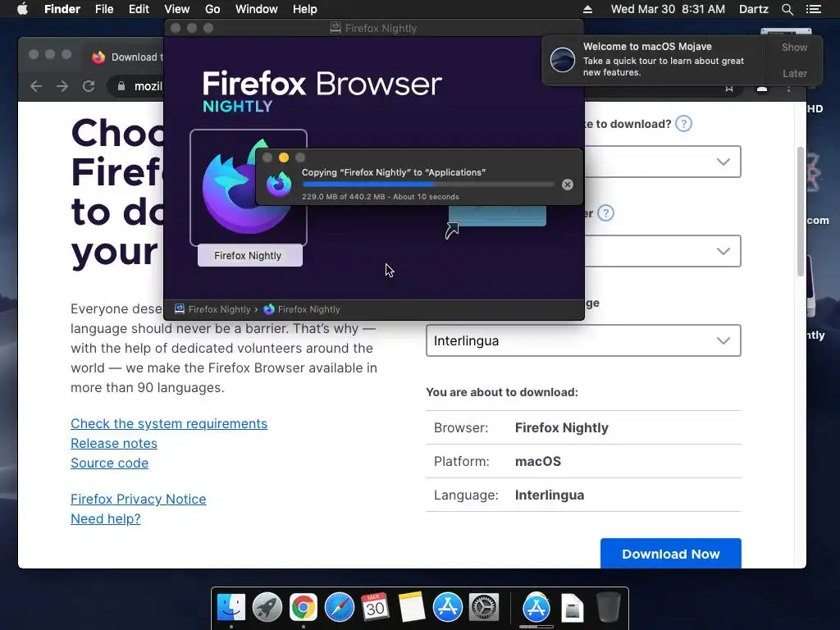
Task: Click 'Welcome to macOS Mojave' notification text
Action: pyautogui.click(x=647, y=47)
